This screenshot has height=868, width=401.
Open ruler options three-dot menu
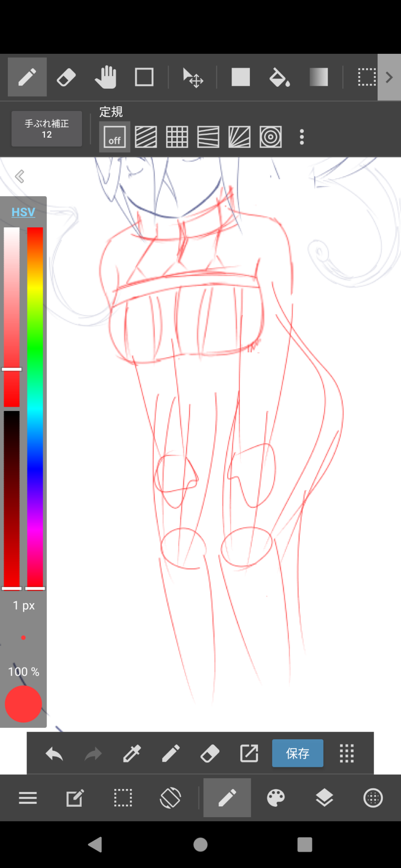[302, 137]
